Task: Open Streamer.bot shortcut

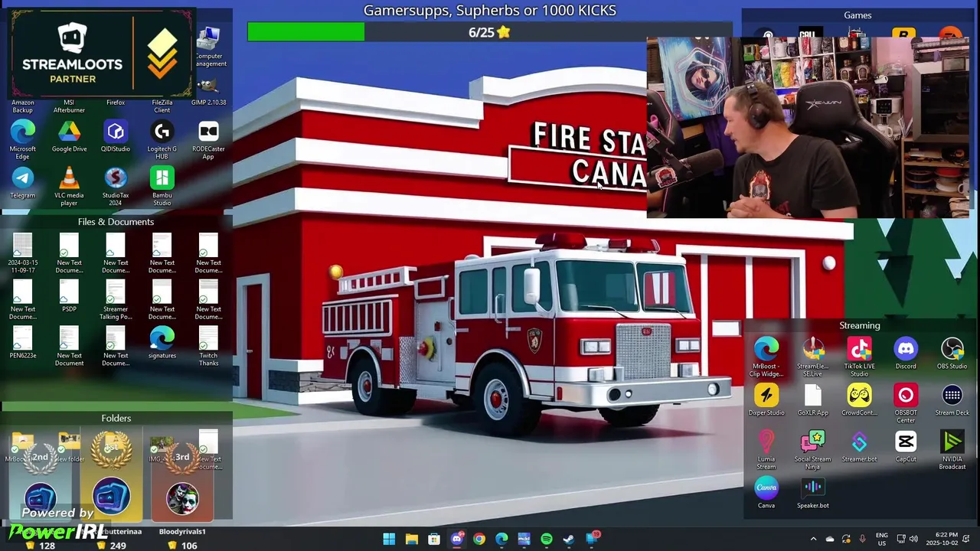Action: (860, 447)
